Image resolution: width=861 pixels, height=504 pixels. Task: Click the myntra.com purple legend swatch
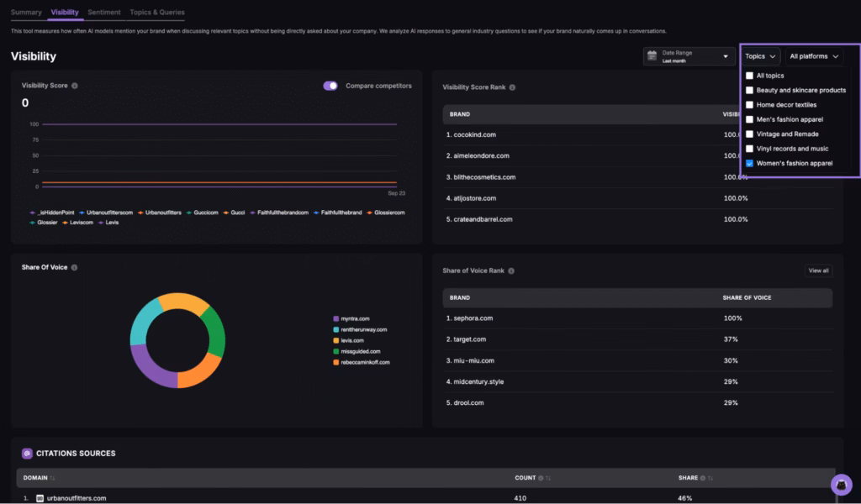(x=335, y=318)
